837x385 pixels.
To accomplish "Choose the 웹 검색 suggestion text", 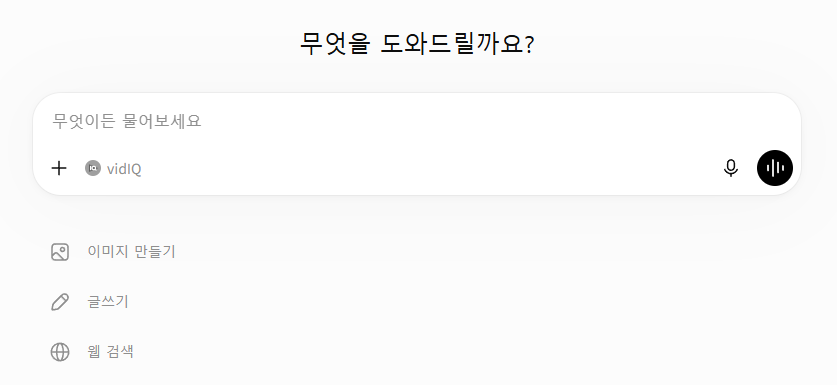I will point(110,352).
